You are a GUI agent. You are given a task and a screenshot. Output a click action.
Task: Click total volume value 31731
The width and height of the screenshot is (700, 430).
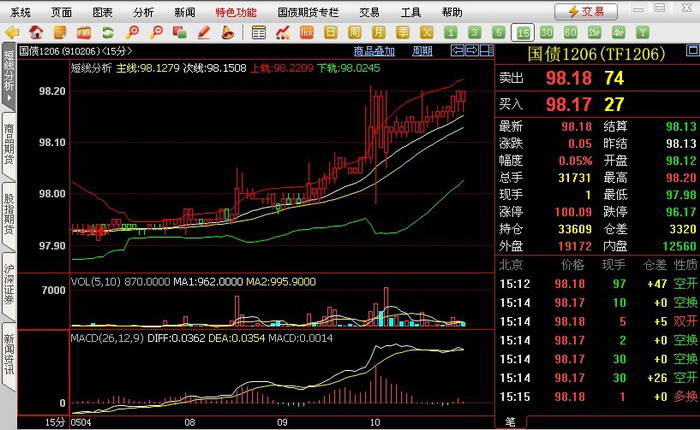pyautogui.click(x=575, y=178)
